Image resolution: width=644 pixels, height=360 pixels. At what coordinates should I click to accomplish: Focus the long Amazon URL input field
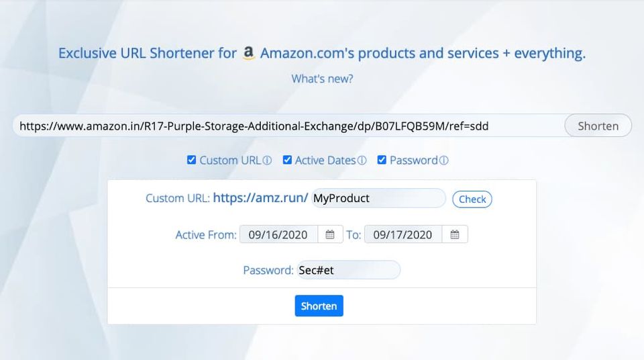point(288,126)
